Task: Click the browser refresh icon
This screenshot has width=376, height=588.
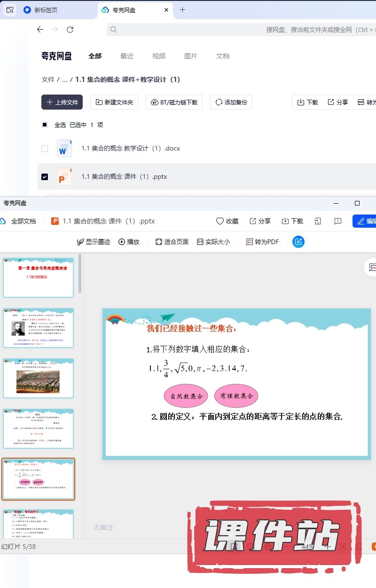Action: coord(70,30)
